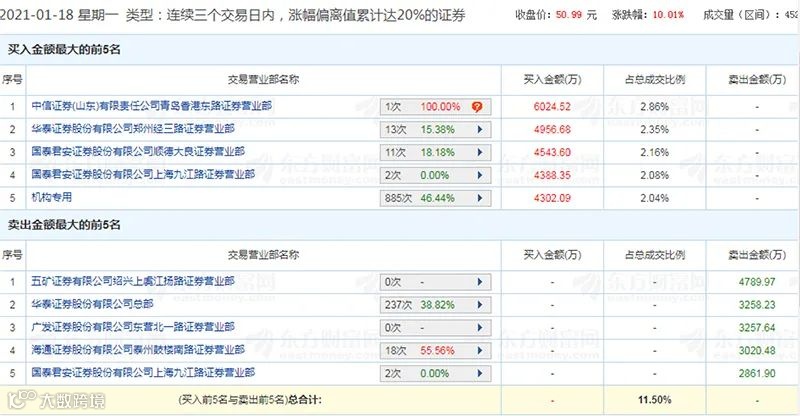
Task: Click the 10.01% change value
Action: click(668, 15)
